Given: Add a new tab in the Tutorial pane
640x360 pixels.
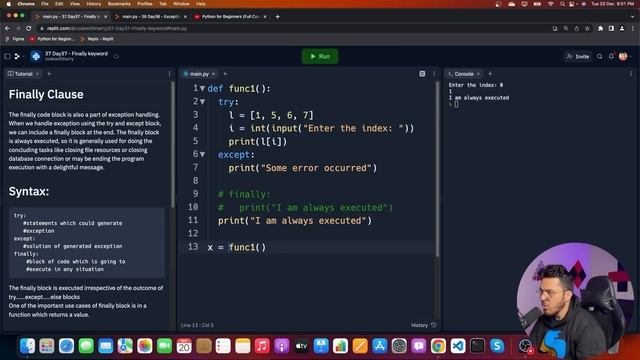Looking at the screenshot, I should (x=49, y=74).
